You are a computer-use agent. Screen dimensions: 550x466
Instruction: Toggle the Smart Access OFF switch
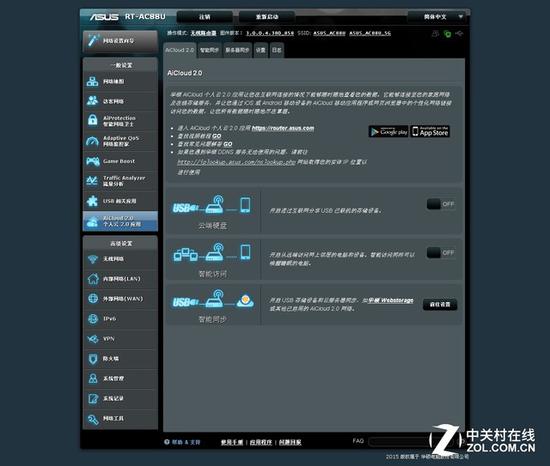tap(441, 252)
